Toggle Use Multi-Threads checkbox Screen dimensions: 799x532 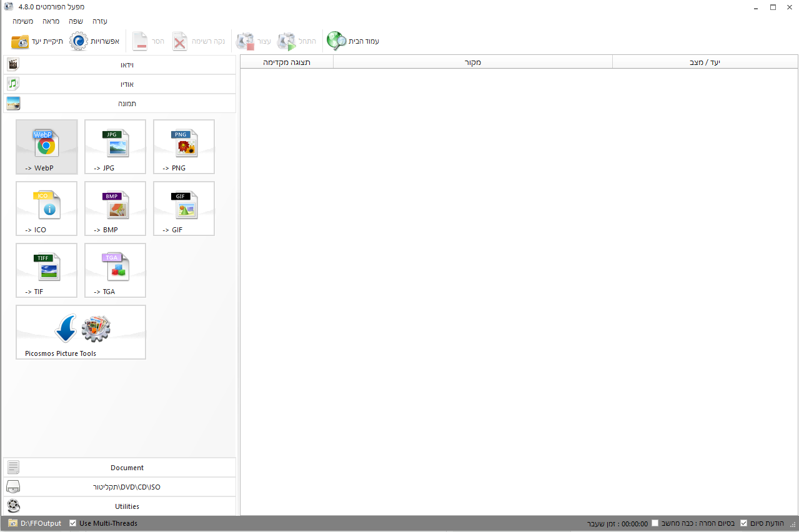(73, 523)
